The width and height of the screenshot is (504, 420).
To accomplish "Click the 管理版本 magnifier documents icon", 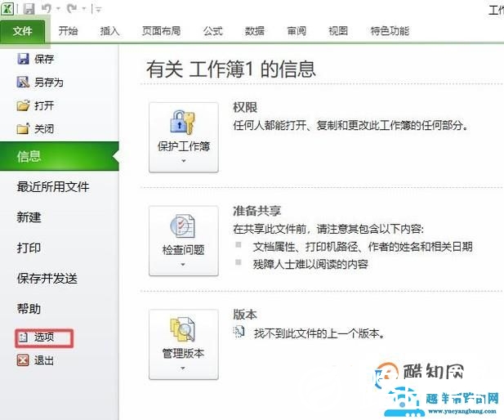I will (183, 329).
